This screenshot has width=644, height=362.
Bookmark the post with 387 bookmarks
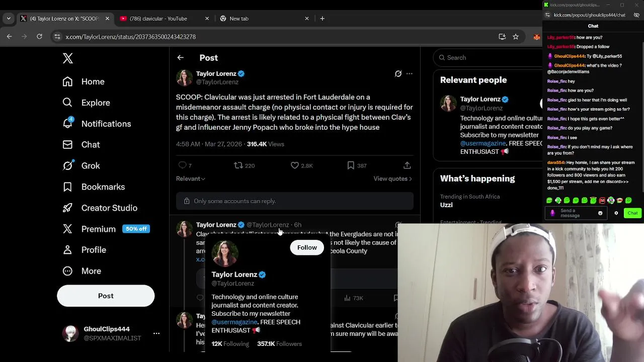click(351, 165)
